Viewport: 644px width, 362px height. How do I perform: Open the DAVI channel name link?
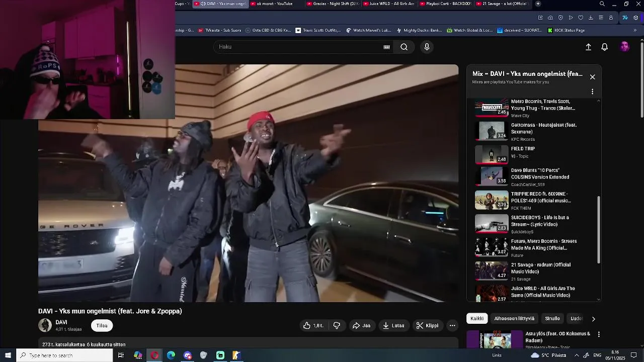click(x=61, y=322)
